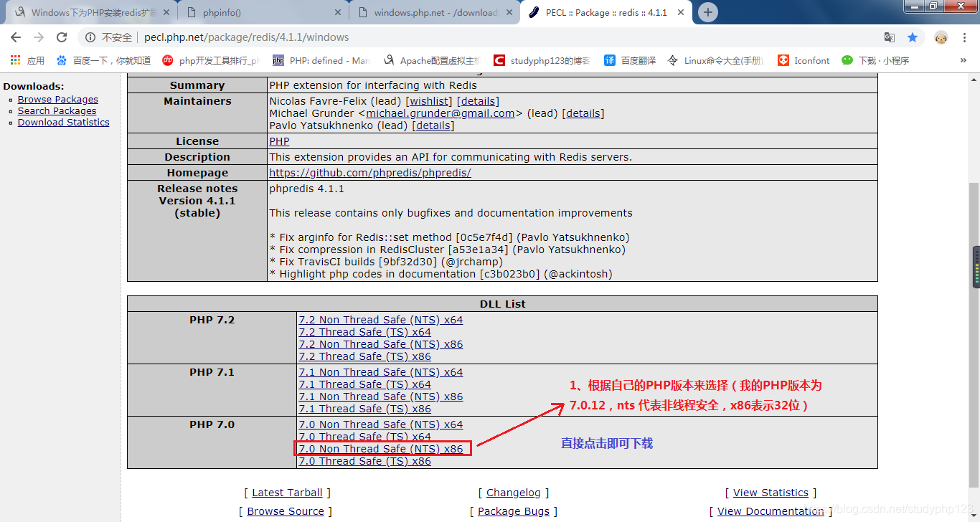Close the phpinfo() tab
The image size is (980, 522).
[338, 12]
